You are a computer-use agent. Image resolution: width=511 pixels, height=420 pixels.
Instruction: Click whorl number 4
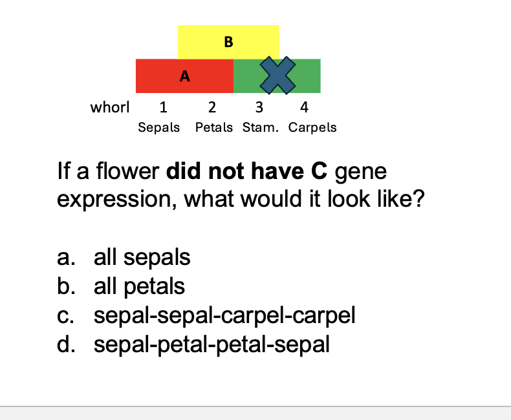(304, 107)
